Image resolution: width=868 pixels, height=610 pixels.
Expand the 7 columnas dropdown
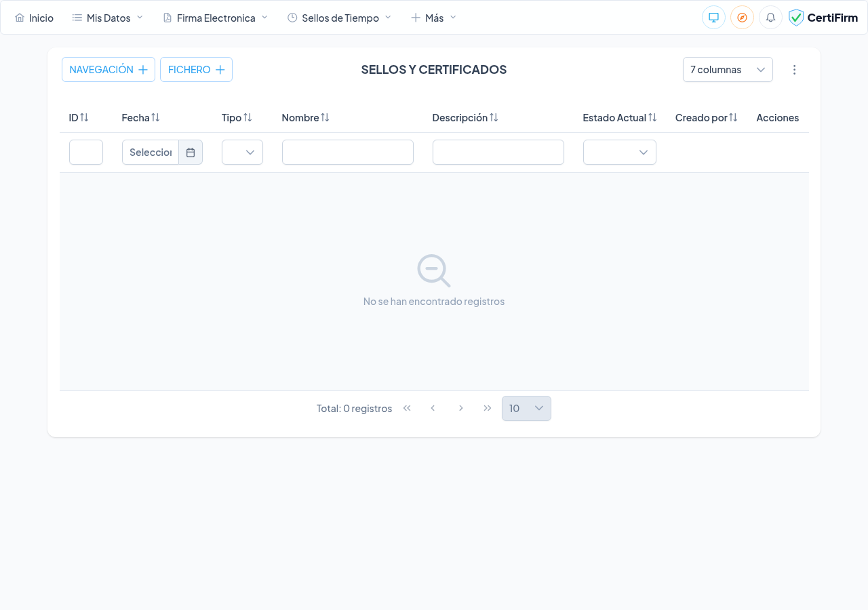click(x=728, y=70)
